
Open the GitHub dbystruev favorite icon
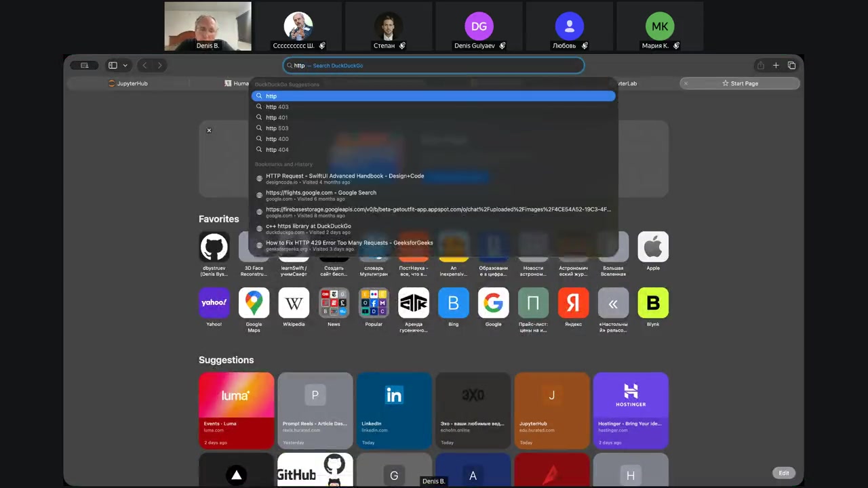(x=214, y=247)
